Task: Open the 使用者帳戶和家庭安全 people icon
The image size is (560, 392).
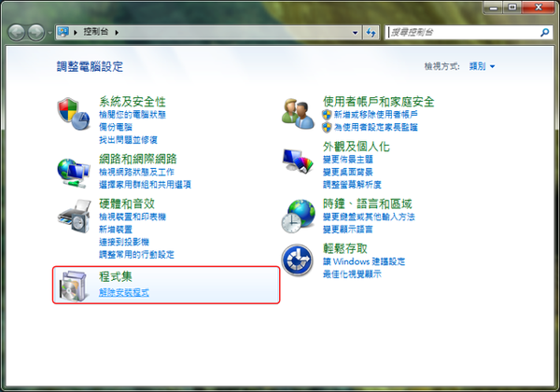Action: [x=298, y=114]
